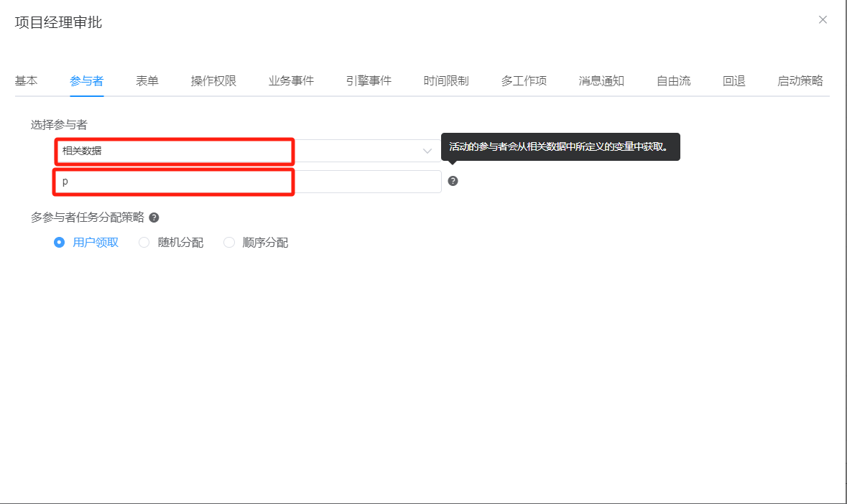Image resolution: width=847 pixels, height=504 pixels.
Task: Open the 回退 tab
Action: pyautogui.click(x=734, y=80)
